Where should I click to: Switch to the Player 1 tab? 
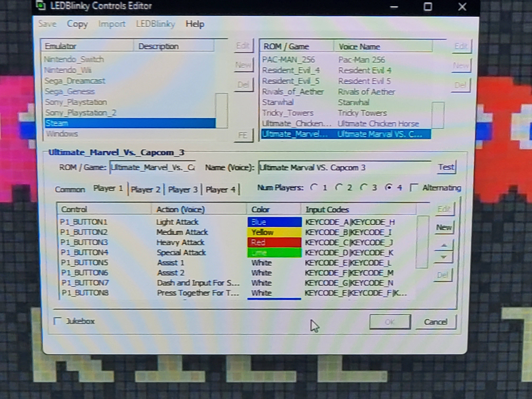point(108,188)
